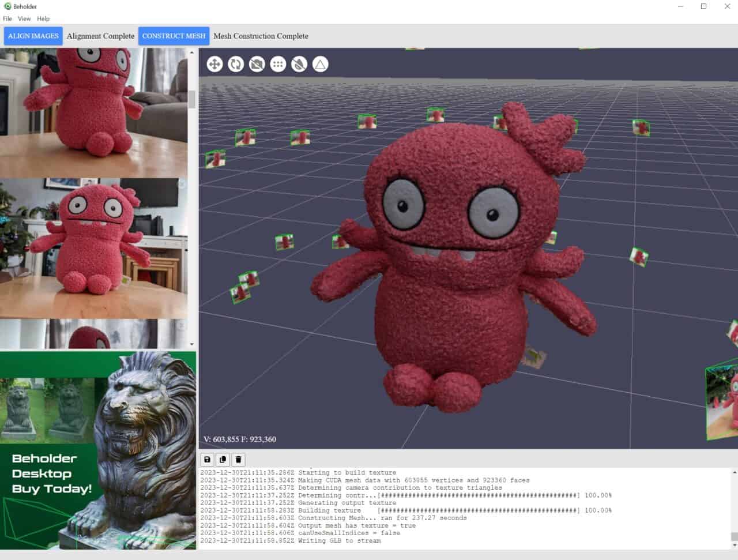
Task: Click the 'Mesh Construction Complete' status text
Action: coord(261,36)
